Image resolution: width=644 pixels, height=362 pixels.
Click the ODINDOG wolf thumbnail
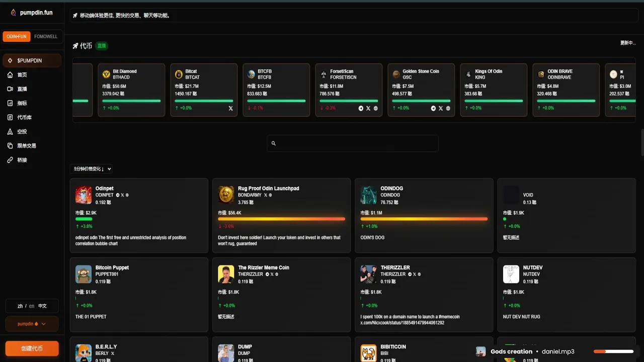(x=369, y=195)
